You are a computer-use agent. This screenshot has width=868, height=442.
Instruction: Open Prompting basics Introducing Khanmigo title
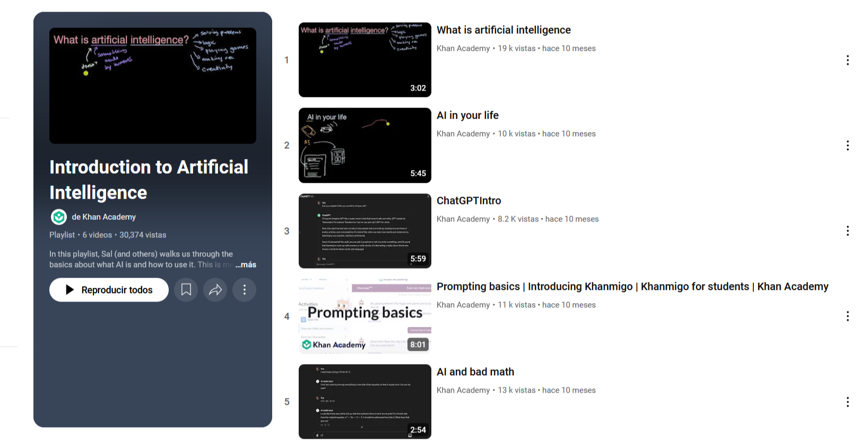point(632,287)
